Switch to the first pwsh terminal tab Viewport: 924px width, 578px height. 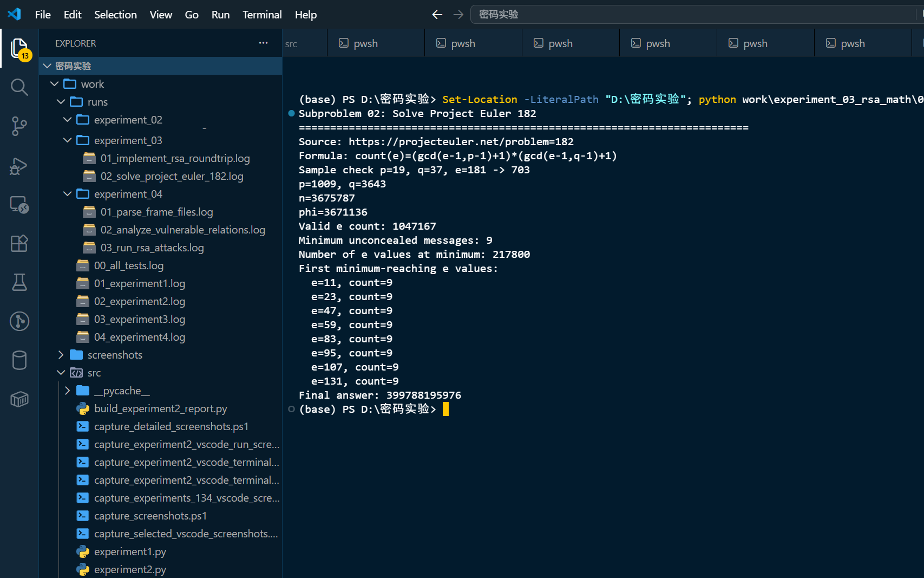tap(376, 43)
